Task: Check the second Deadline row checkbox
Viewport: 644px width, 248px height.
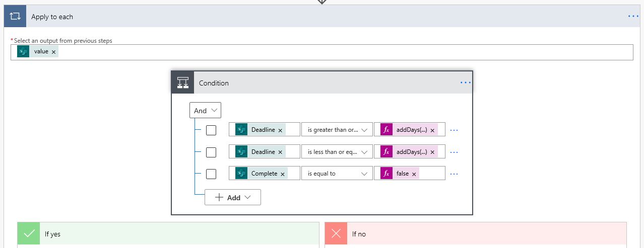Action: (x=211, y=152)
